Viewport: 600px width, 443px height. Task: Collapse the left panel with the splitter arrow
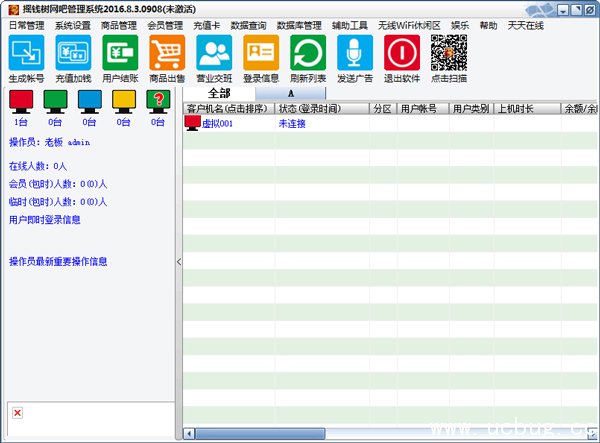179,262
